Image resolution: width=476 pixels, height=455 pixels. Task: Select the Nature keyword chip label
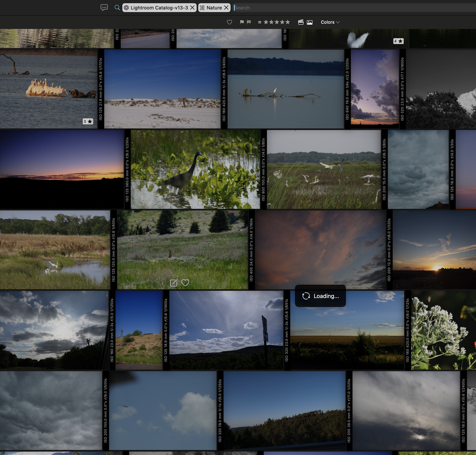(x=214, y=8)
